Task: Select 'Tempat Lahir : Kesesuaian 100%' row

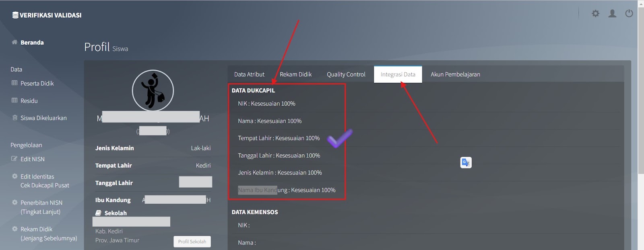Action: [x=279, y=138]
